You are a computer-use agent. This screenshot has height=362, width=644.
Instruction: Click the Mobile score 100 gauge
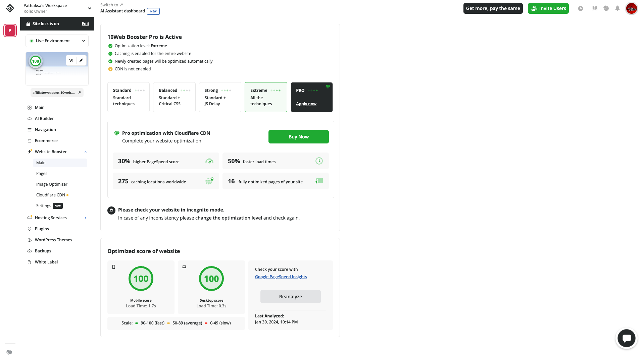[141, 279]
